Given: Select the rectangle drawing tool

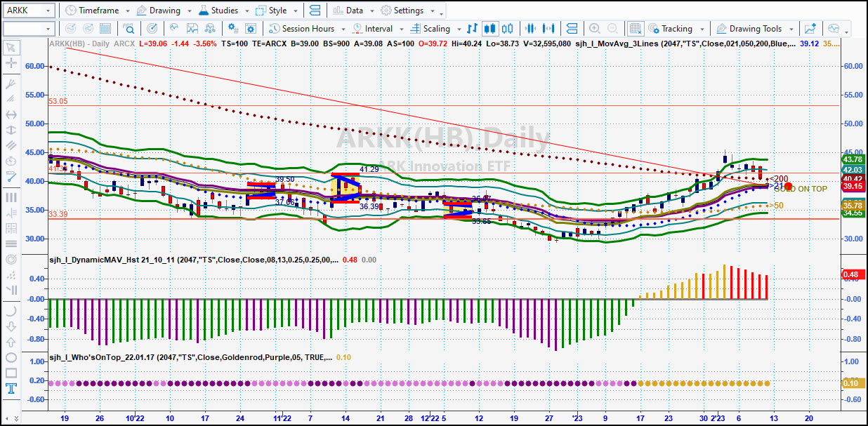Looking at the screenshot, I should pyautogui.click(x=11, y=373).
